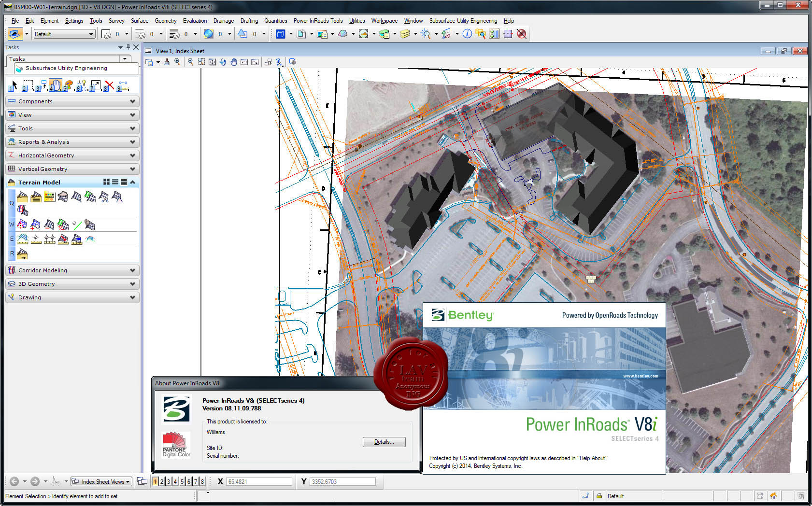This screenshot has height=506, width=812.
Task: Click the Zoom Out icon in view toolbar
Action: click(190, 62)
